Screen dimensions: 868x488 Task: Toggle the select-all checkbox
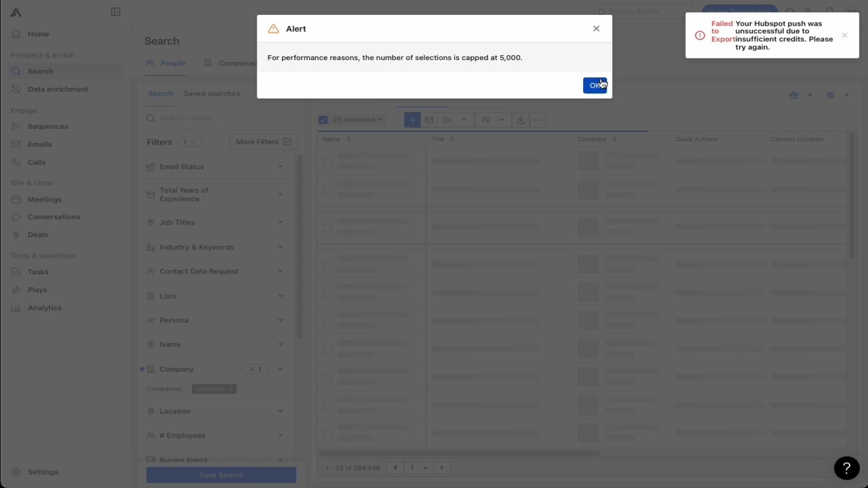pos(323,120)
